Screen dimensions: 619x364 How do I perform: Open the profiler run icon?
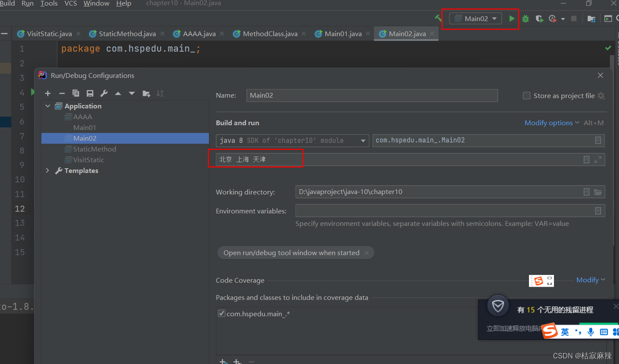coord(553,19)
